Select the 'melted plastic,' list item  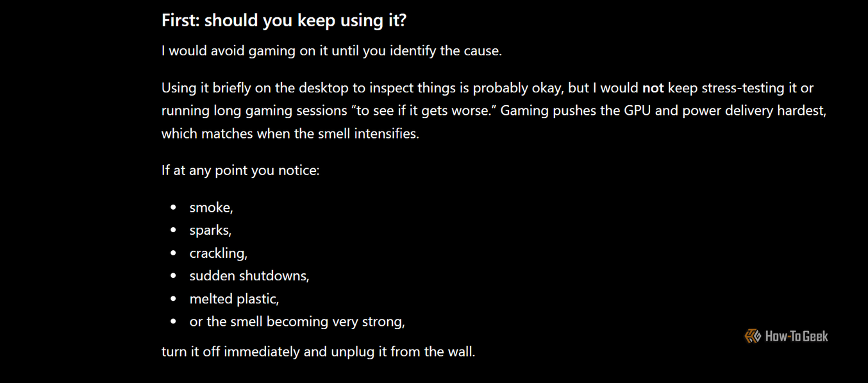click(x=234, y=299)
